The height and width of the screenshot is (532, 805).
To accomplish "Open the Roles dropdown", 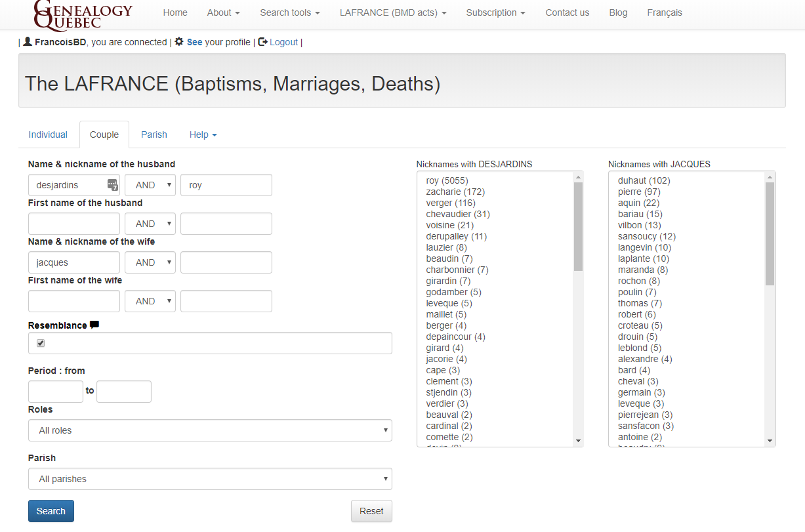I will pos(210,430).
